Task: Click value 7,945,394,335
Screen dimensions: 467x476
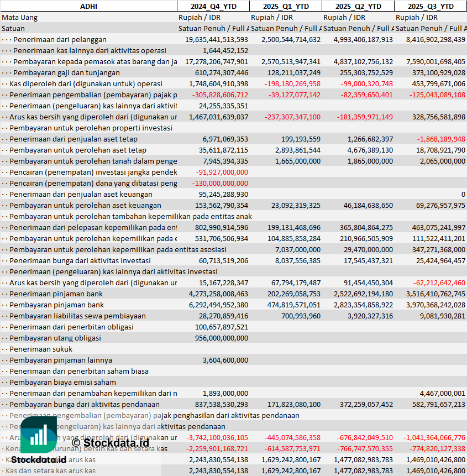Action: tap(225, 161)
